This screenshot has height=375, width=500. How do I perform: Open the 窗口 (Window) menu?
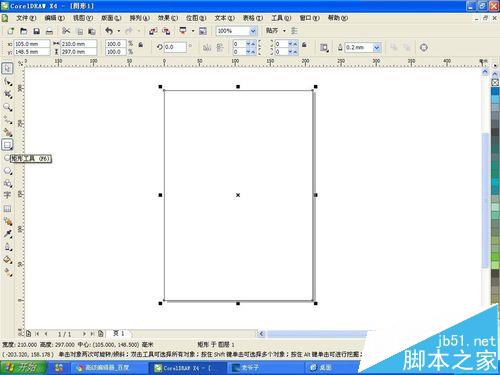coord(309,18)
